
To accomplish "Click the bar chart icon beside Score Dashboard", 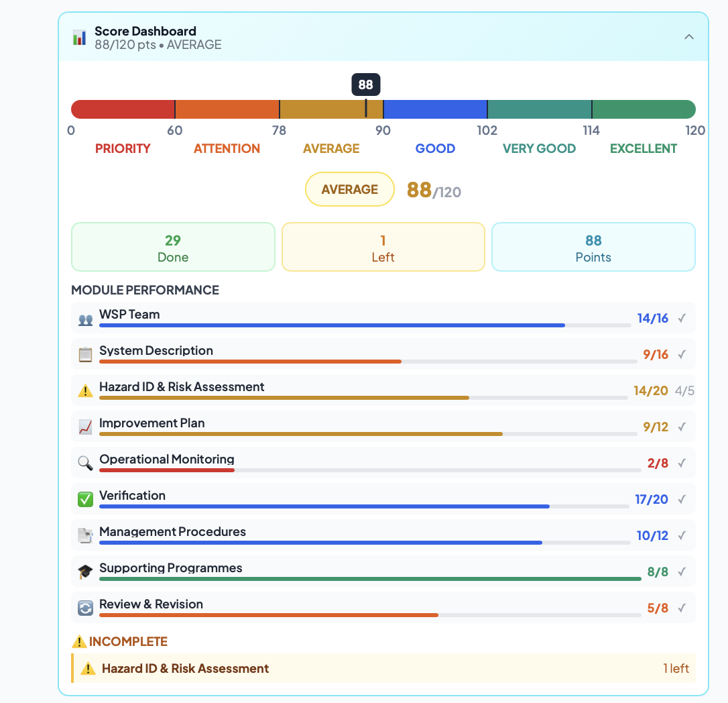I will click(79, 38).
